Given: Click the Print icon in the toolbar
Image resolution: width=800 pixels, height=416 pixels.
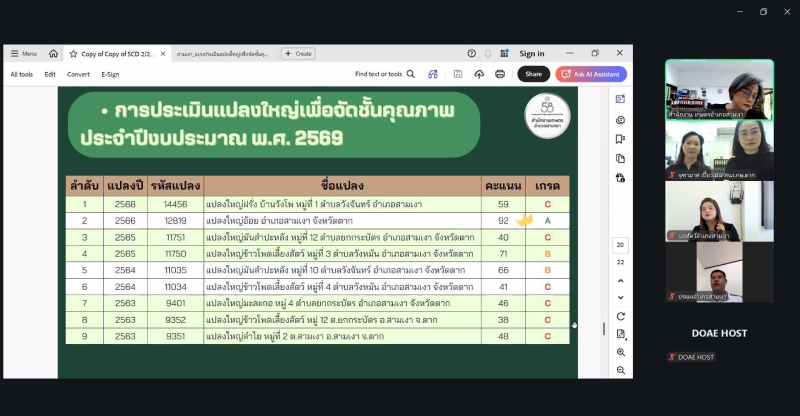Looking at the screenshot, I should tap(499, 74).
